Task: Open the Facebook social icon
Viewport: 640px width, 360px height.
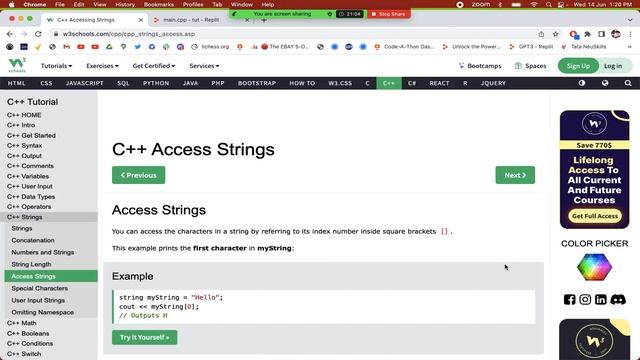Action: (x=569, y=300)
